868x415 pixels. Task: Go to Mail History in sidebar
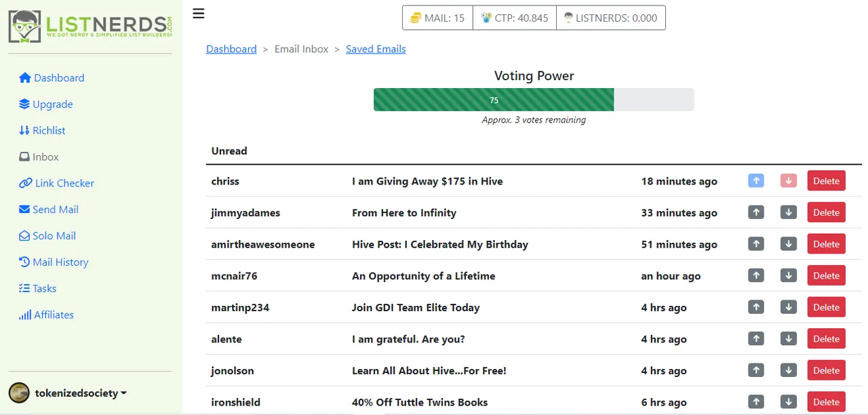[x=54, y=262]
